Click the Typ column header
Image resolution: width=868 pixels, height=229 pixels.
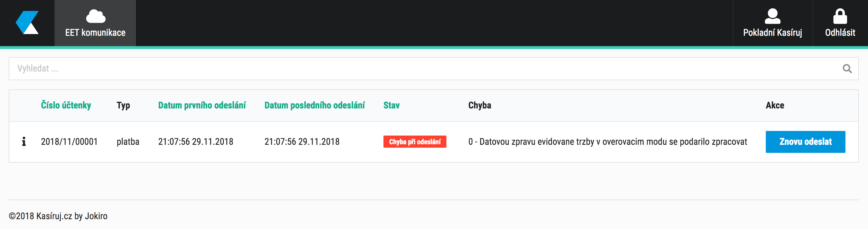(x=123, y=105)
